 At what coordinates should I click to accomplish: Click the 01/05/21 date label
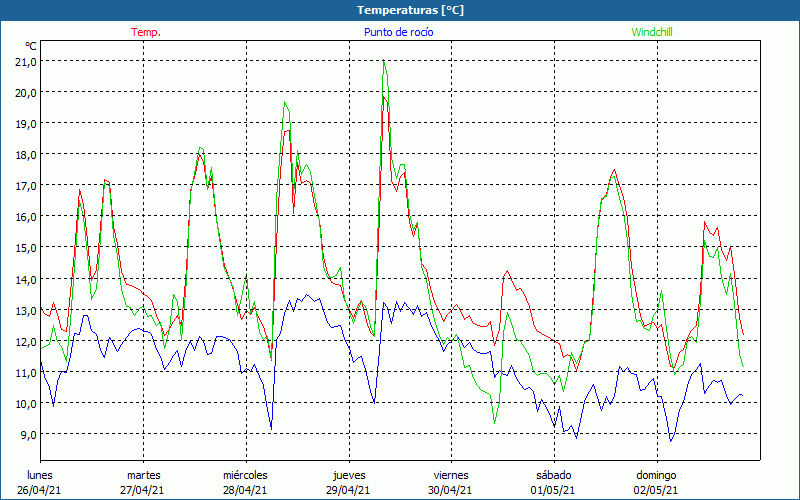553,490
